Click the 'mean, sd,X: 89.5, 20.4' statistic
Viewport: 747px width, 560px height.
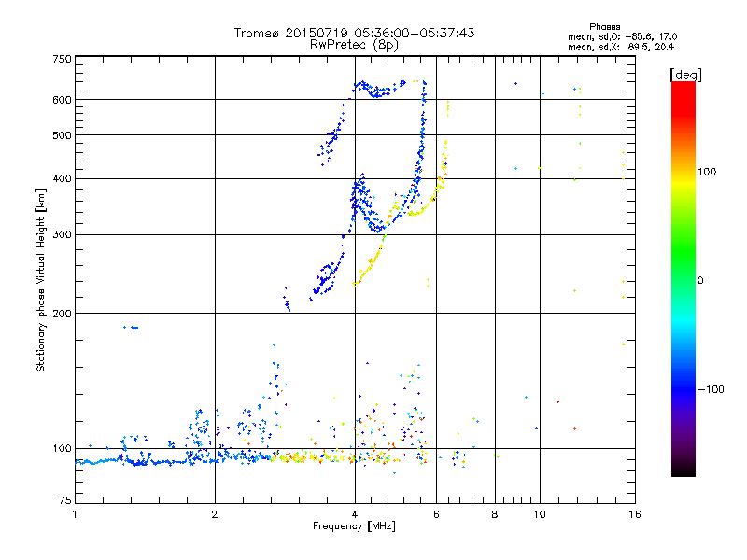[x=621, y=48]
